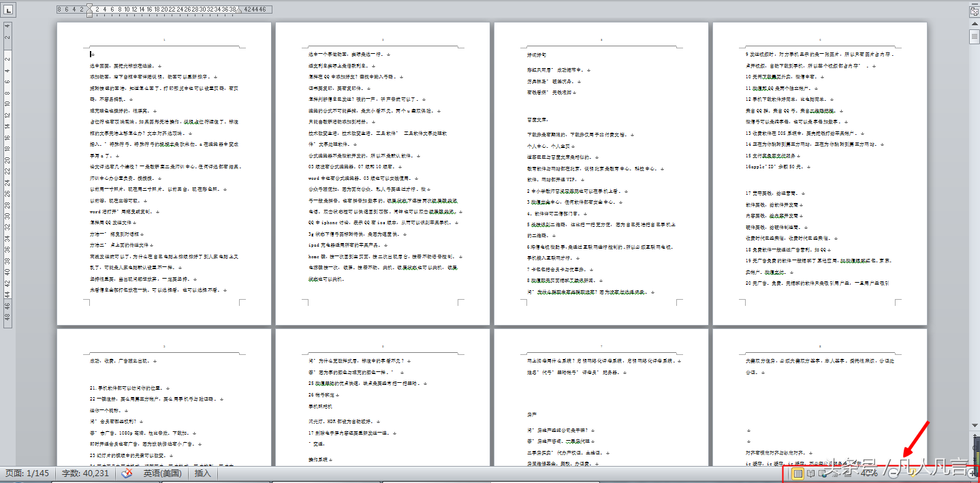
Task: Open word count showing 40,231
Action: [x=85, y=473]
